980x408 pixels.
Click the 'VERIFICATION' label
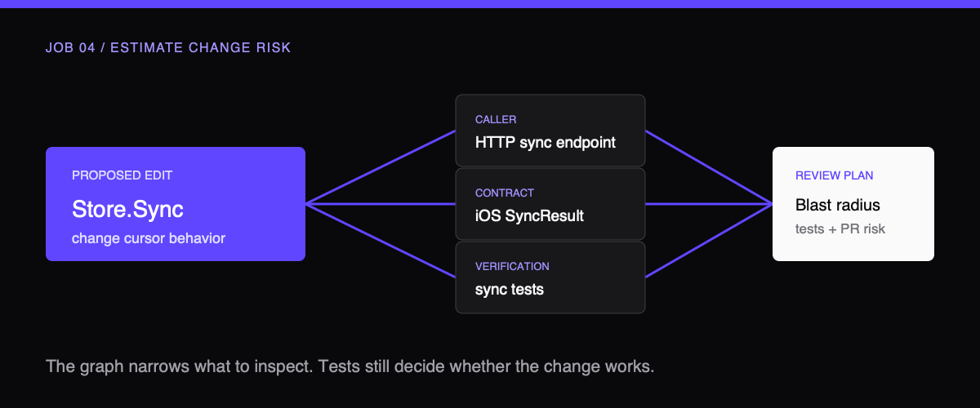[512, 267]
